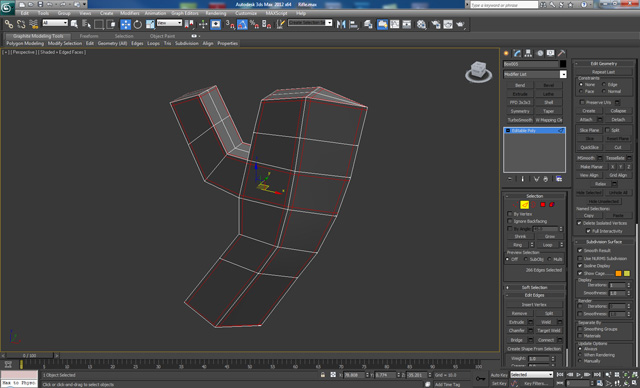Open the Hierarchy command panel tab
Viewport: 640px width, 388px height.
[529, 53]
